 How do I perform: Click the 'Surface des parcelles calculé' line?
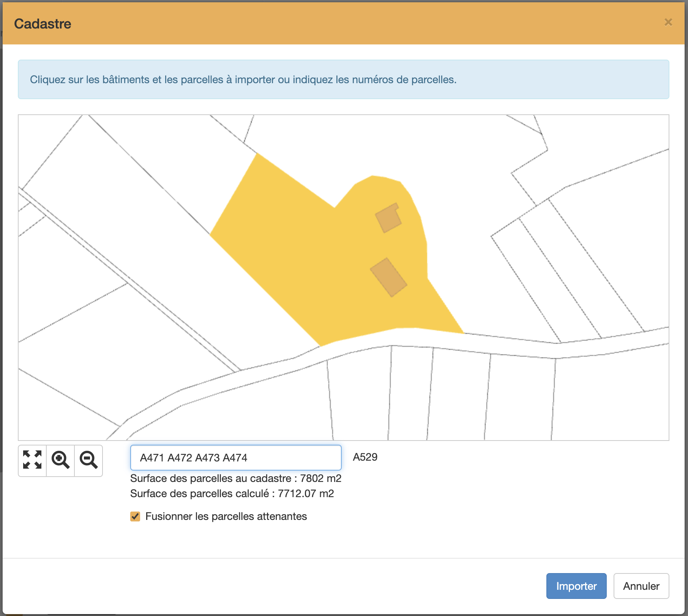232,494
